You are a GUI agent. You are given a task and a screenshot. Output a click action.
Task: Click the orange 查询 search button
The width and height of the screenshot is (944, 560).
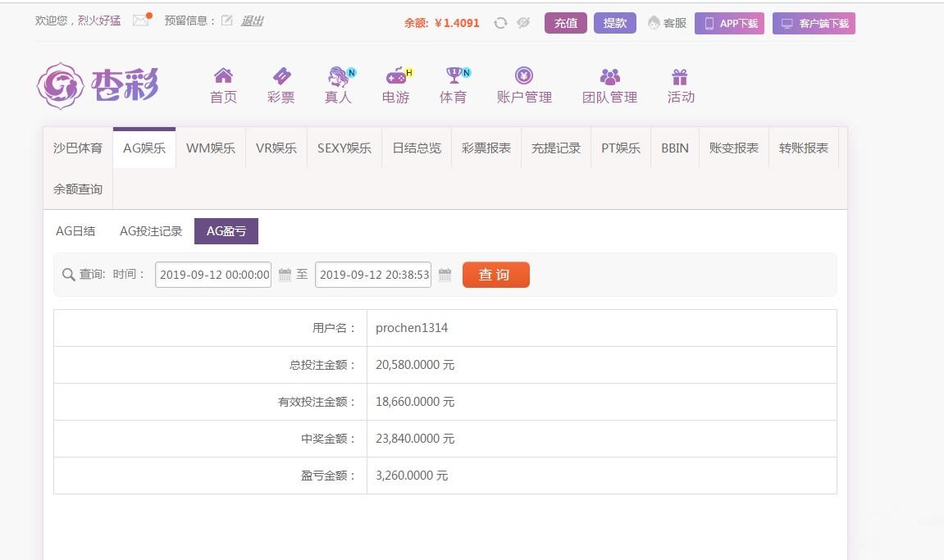coord(495,275)
